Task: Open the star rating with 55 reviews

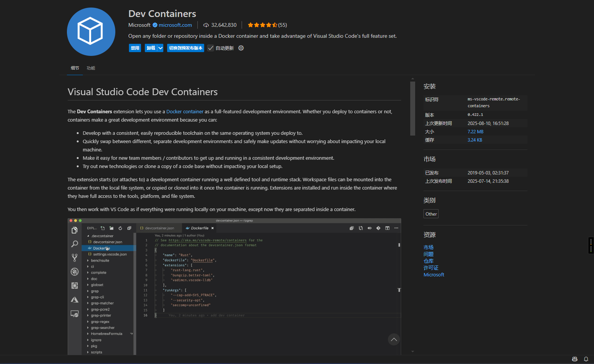Action: pyautogui.click(x=267, y=25)
